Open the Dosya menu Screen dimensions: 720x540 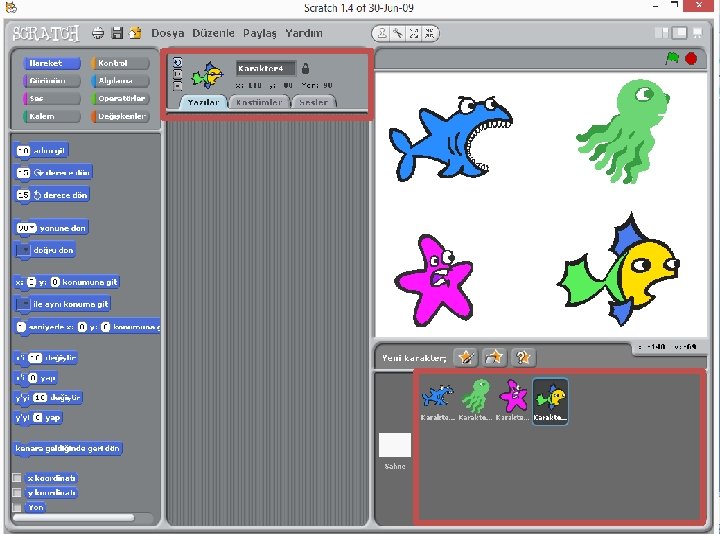point(168,34)
